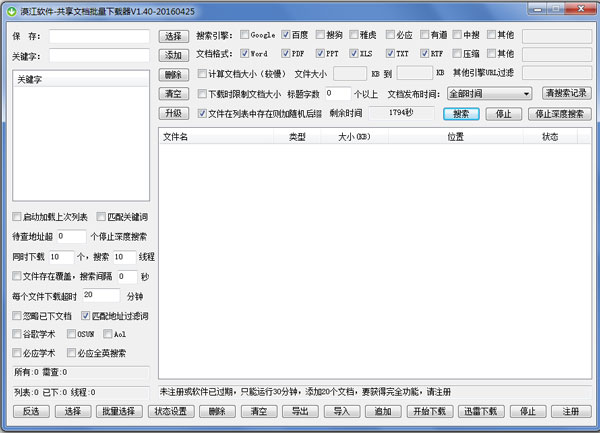The width and height of the screenshot is (600, 433).
Task: Click the 关键字 list column header
Action: 81,80
